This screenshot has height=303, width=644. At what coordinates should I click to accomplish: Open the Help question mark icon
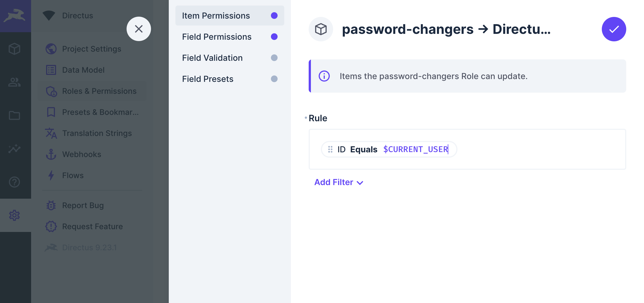(14, 182)
